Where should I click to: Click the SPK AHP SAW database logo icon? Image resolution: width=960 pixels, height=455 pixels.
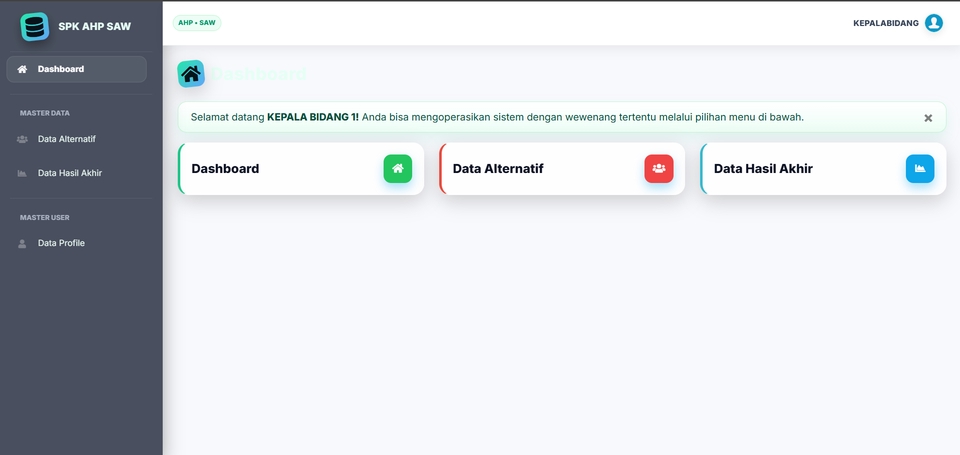(x=34, y=26)
